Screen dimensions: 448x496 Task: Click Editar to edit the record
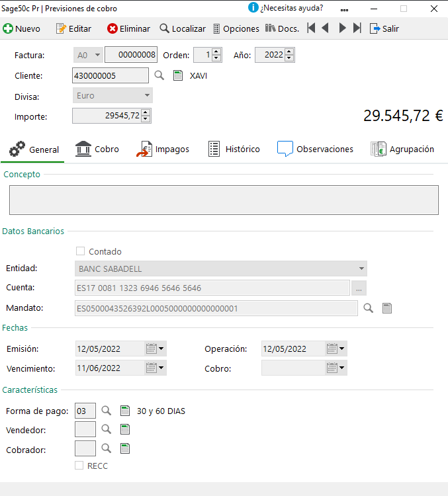pyautogui.click(x=73, y=29)
